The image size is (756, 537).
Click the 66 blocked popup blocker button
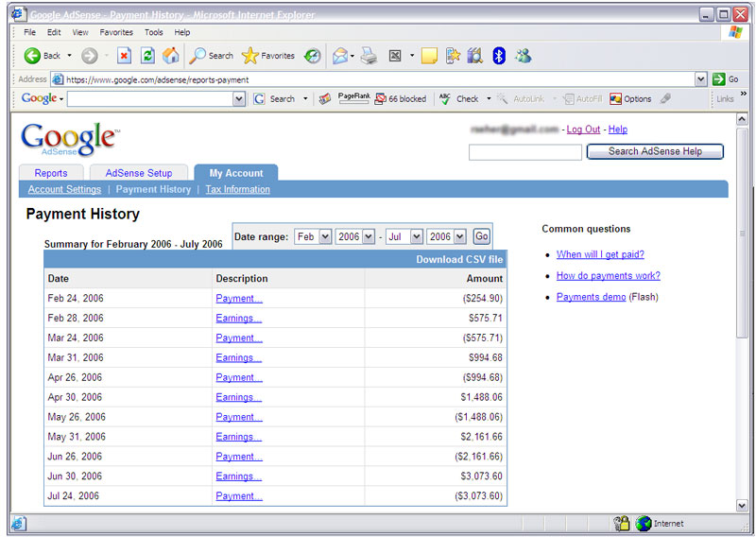tap(401, 99)
